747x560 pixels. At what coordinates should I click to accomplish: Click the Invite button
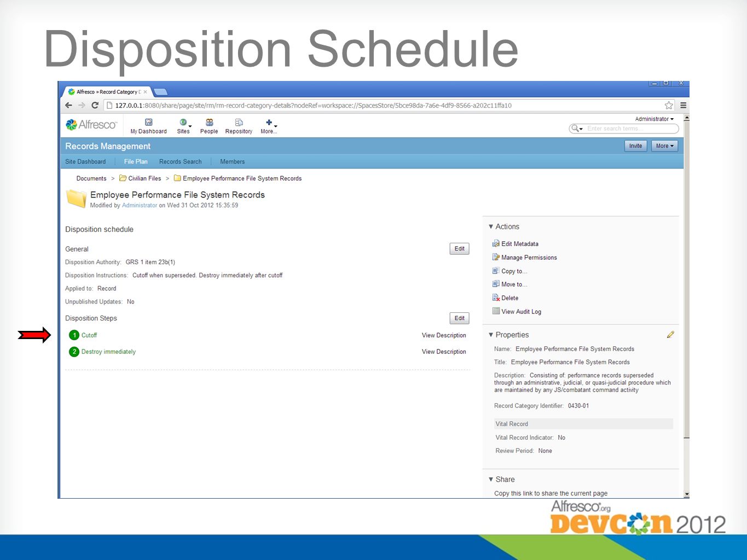[635, 146]
